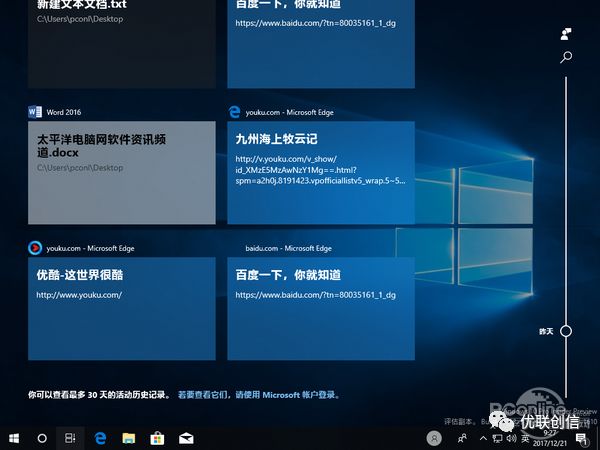The height and width of the screenshot is (450, 600).
Task: Open the bottom 百度一下，你就知道 activity card
Action: coord(321,308)
